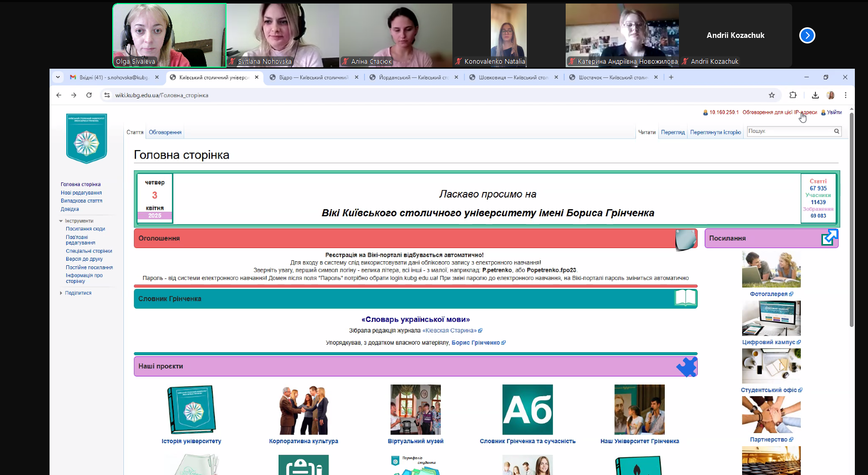Open browser downloads icon
Screen dimensions: 868x475
click(815, 95)
